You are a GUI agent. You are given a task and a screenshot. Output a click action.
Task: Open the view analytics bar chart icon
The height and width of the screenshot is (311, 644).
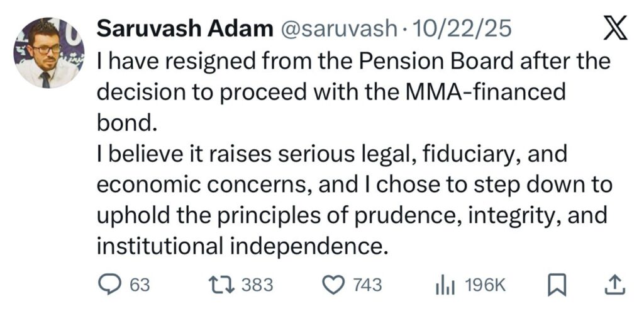(445, 285)
